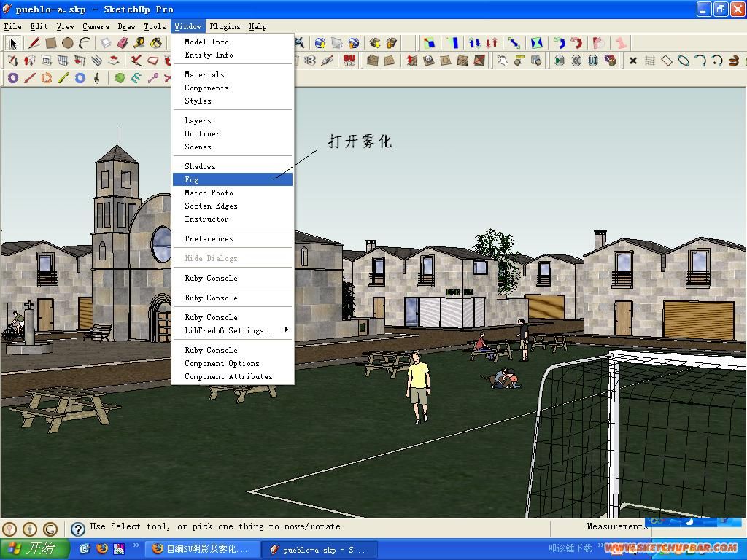Click the diamond rectangle shape icon
Screen dimensions: 747x560
tap(667, 61)
